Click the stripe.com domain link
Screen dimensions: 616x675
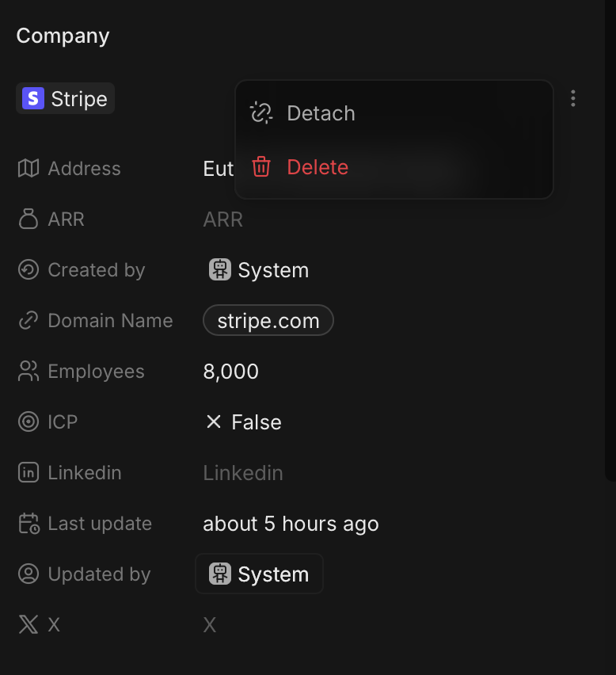click(x=268, y=321)
